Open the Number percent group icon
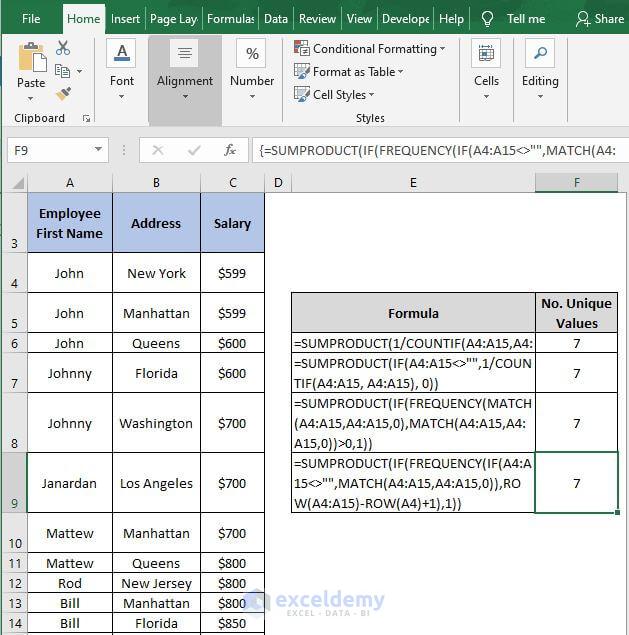The width and height of the screenshot is (629, 635). [252, 53]
